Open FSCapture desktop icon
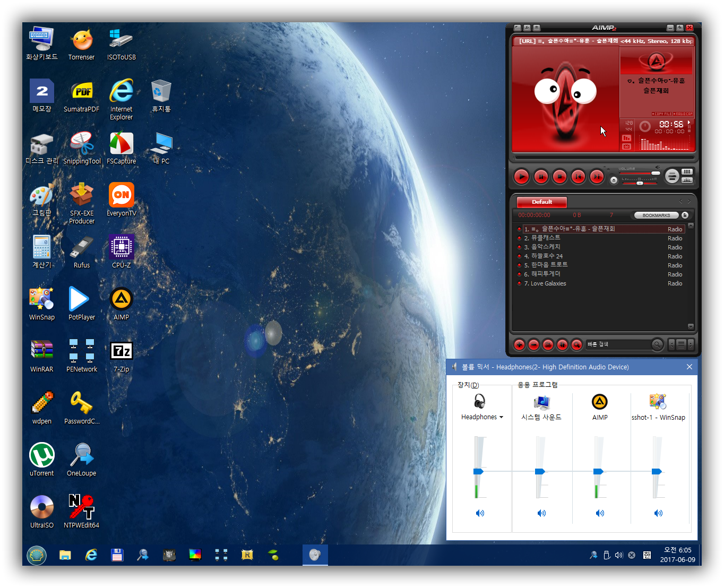Screen dimensions: 724x588 tap(121, 148)
